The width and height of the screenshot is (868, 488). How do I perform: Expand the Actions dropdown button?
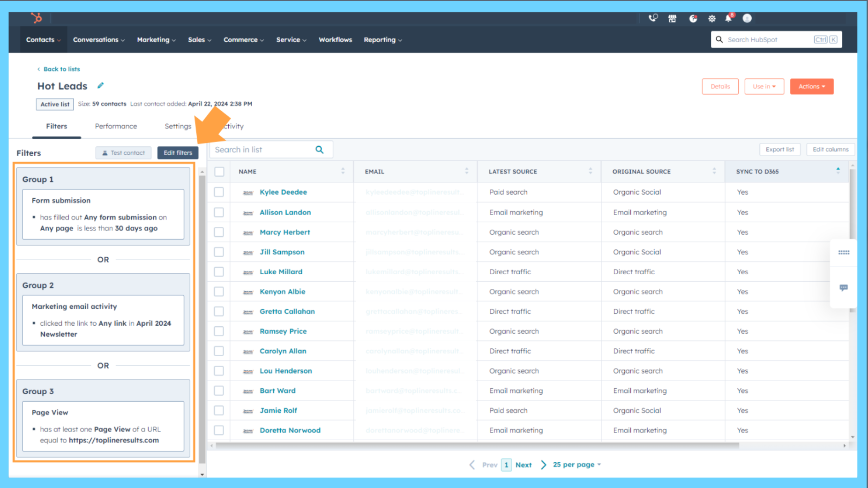tap(811, 86)
